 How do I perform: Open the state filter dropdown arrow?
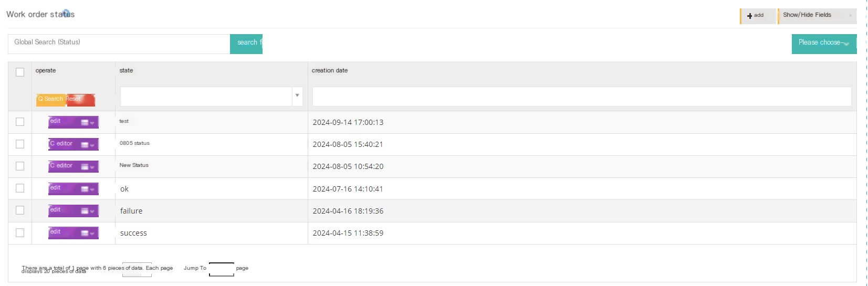click(297, 96)
